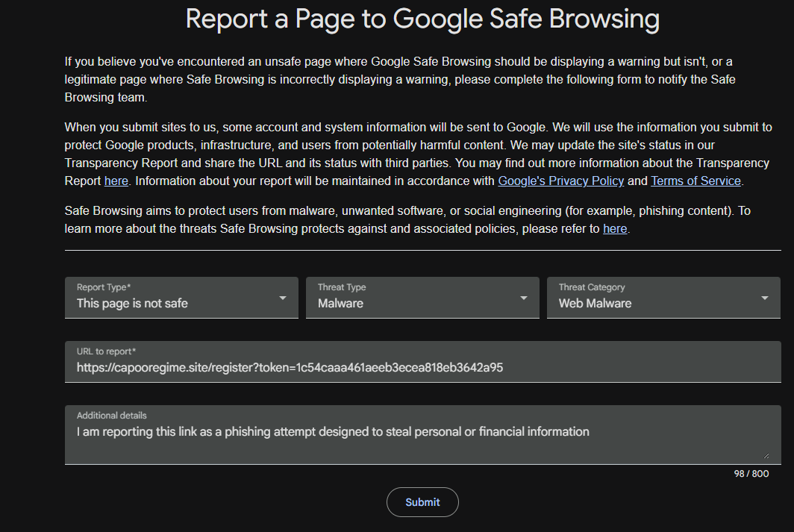Open Transparency Report 'here' link

(116, 181)
